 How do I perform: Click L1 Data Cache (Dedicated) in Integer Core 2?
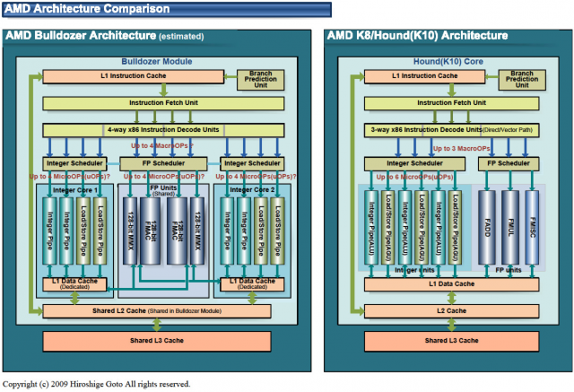pyautogui.click(x=252, y=284)
